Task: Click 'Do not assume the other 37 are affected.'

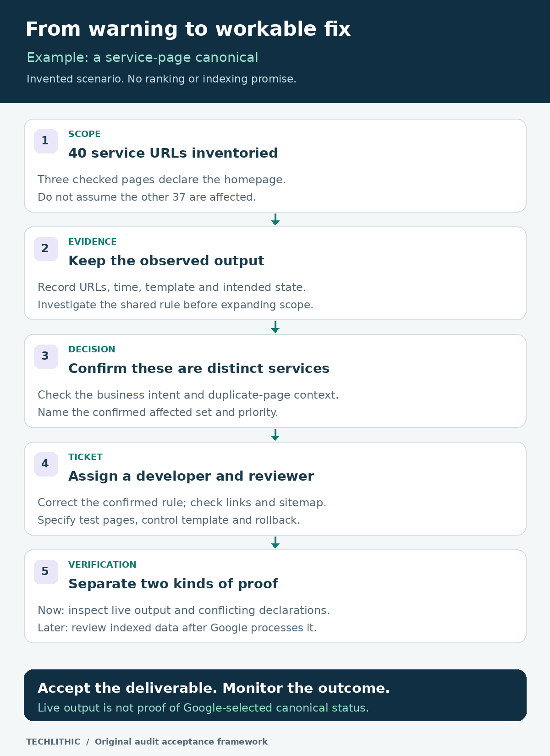Action: 147,197
